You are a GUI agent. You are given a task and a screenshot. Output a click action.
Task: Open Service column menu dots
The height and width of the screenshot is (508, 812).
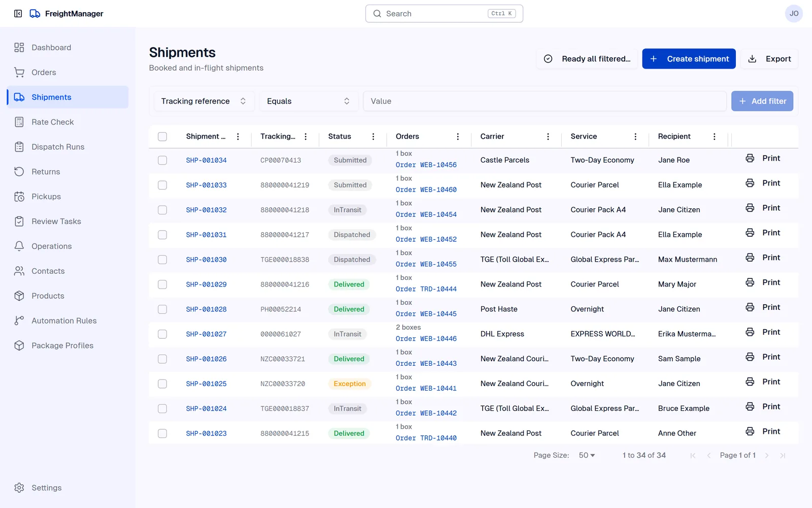(x=635, y=137)
